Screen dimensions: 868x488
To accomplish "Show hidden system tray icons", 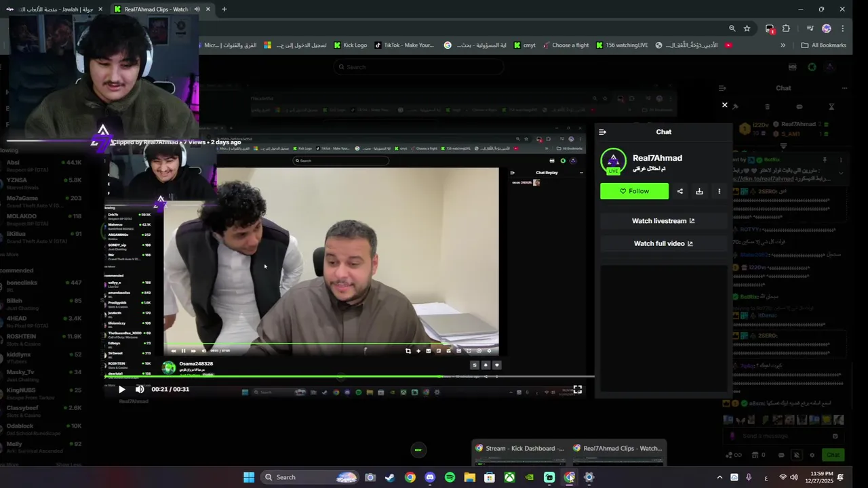I will point(719,477).
